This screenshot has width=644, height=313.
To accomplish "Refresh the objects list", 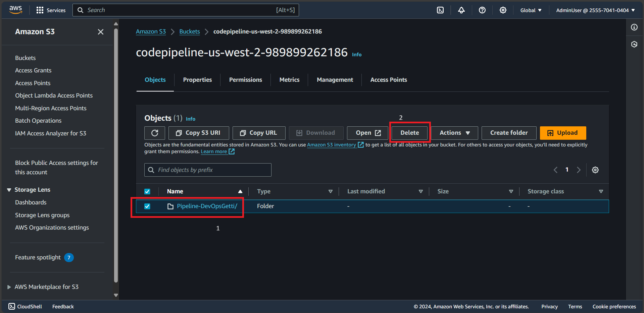I will pos(155,133).
